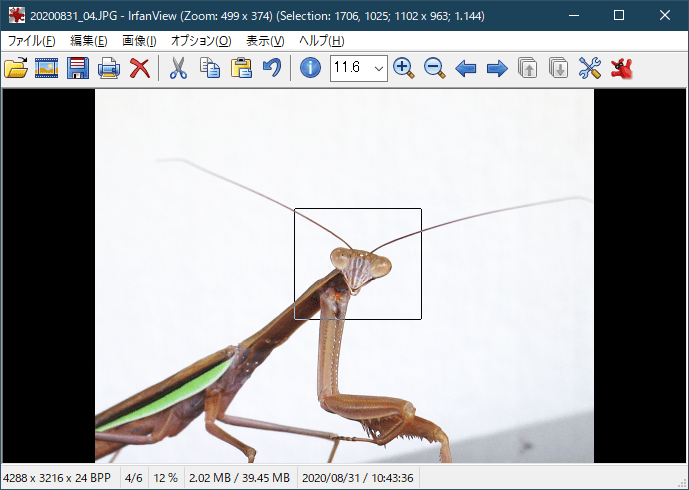Open the オプション(O) menu

pos(201,41)
